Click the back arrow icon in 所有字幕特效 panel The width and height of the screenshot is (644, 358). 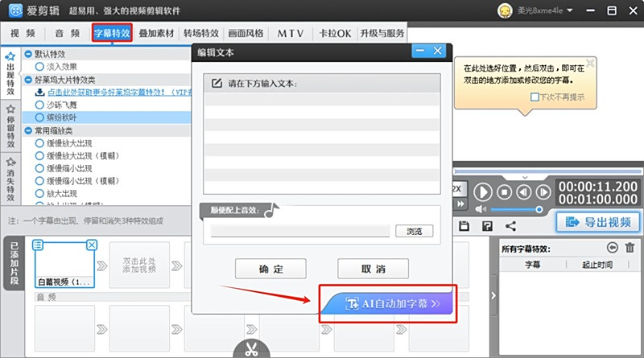point(613,248)
